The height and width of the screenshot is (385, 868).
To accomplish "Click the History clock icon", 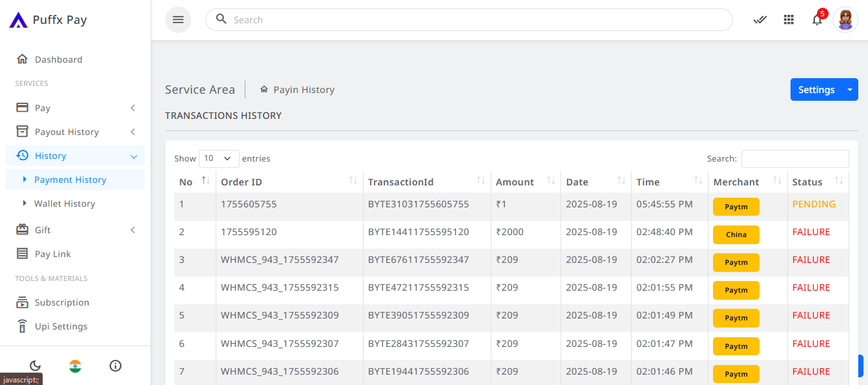I will [23, 155].
